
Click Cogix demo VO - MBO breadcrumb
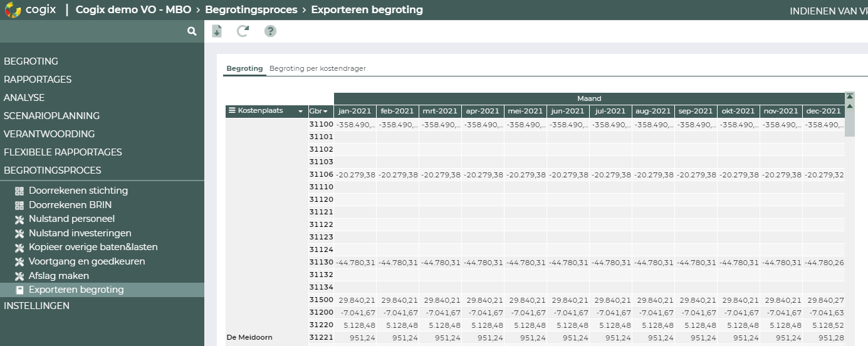[133, 10]
